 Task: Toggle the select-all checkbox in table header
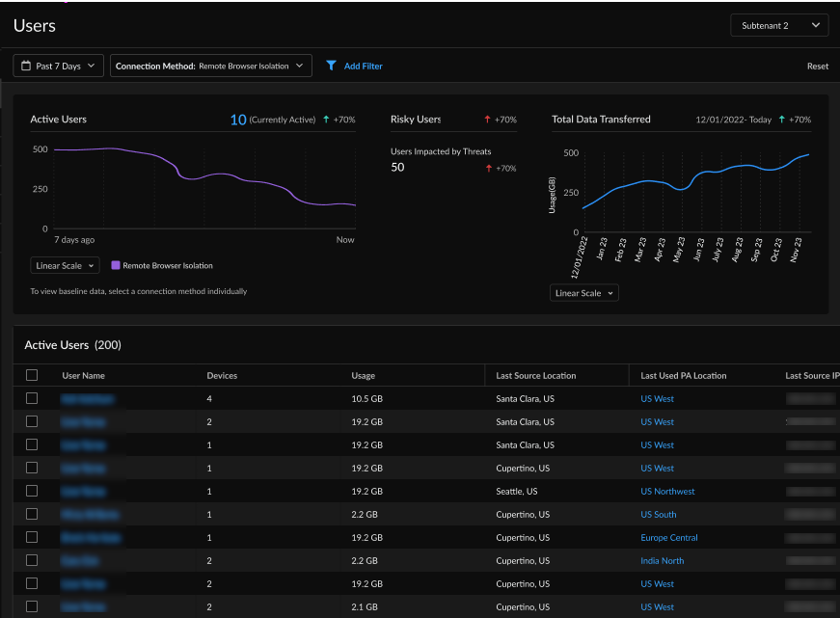click(x=32, y=375)
